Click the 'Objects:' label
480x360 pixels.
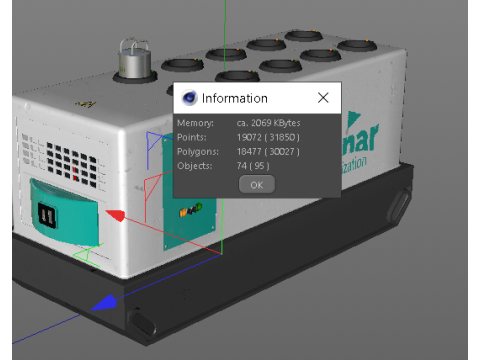195,166
